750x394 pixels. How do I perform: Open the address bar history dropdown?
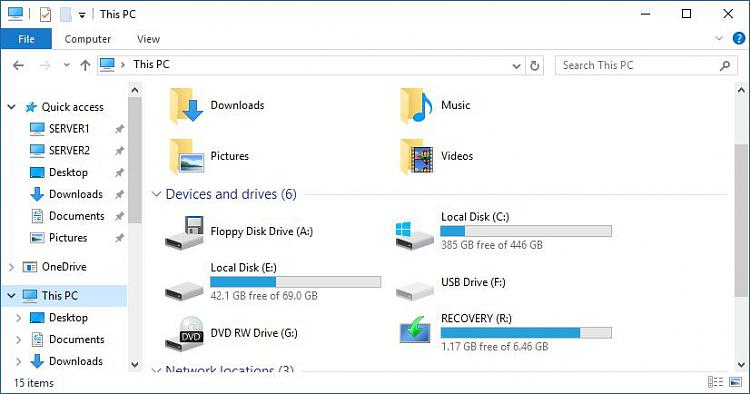coord(517,66)
